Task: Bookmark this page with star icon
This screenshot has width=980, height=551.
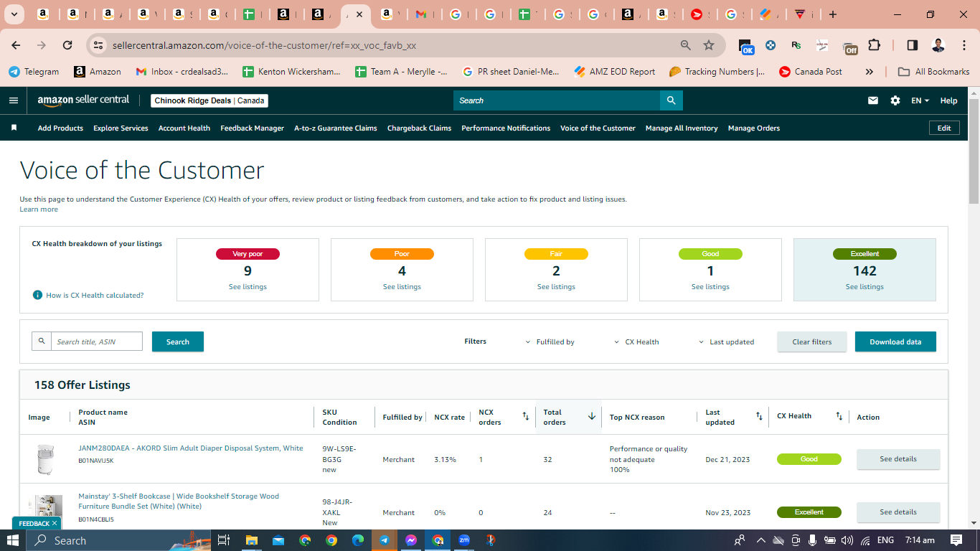Action: pyautogui.click(x=709, y=45)
